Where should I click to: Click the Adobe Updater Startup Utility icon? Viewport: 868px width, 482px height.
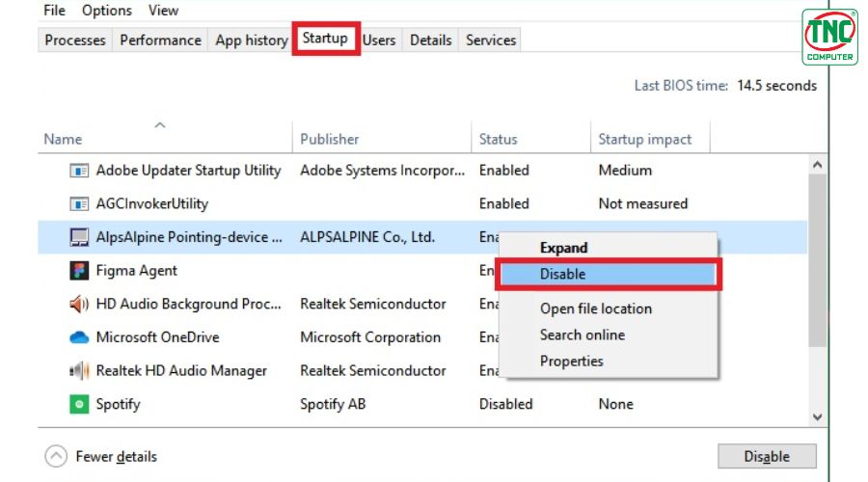click(79, 171)
